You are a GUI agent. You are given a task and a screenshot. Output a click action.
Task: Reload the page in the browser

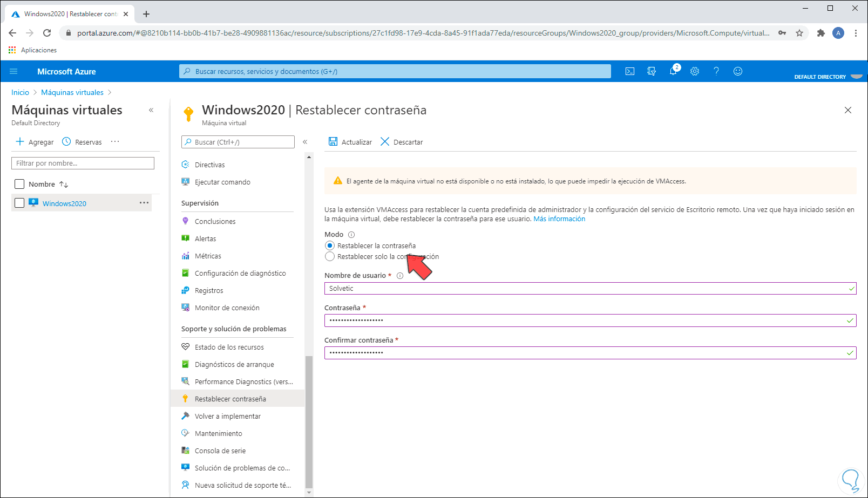point(47,33)
